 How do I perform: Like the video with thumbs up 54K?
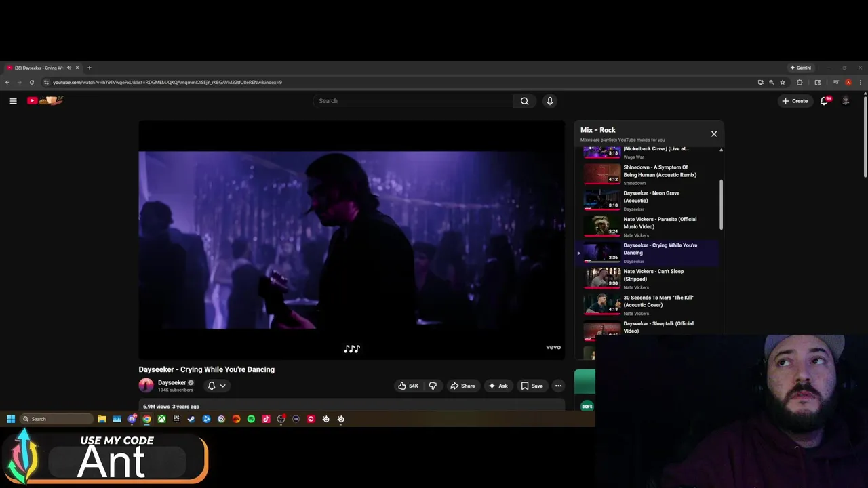(x=408, y=386)
